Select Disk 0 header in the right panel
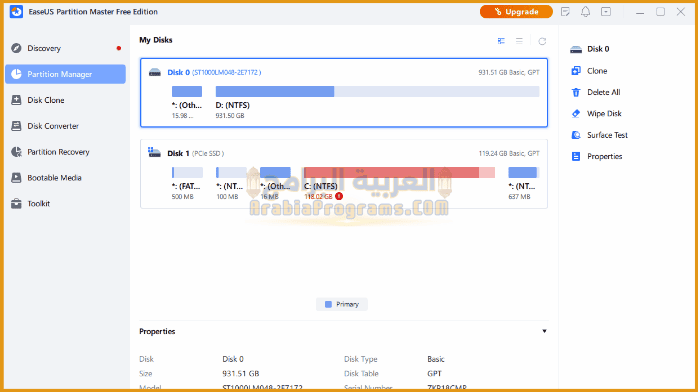The width and height of the screenshot is (698, 392). click(590, 49)
